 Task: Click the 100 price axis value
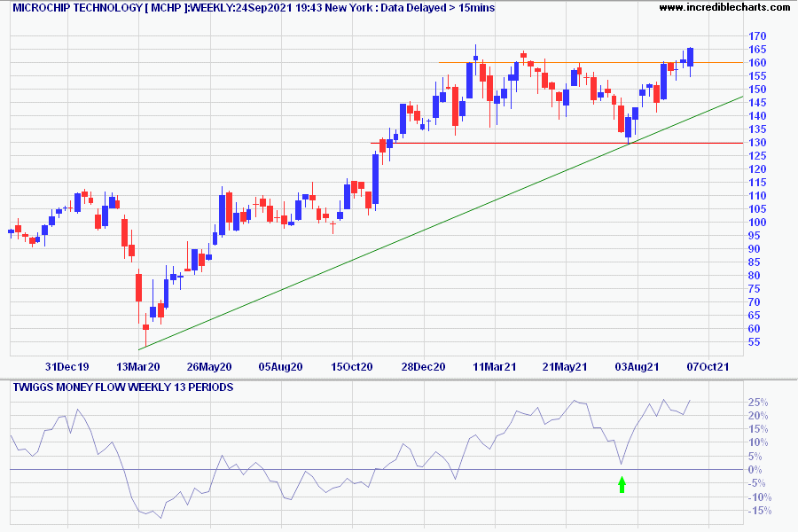coord(757,222)
